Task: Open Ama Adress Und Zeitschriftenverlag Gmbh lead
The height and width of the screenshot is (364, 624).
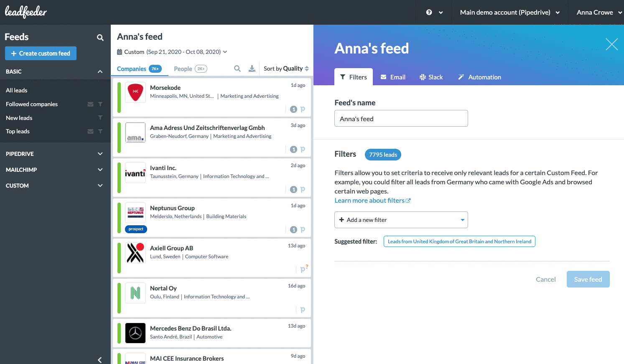Action: 212,137
